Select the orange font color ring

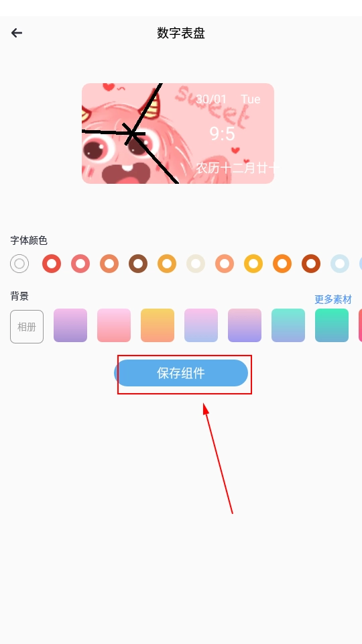click(282, 264)
